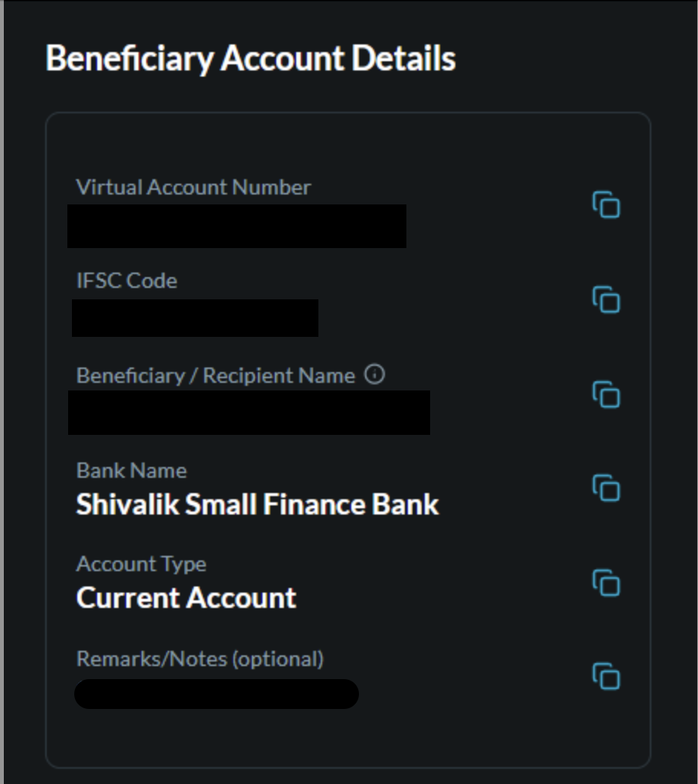This screenshot has width=698, height=784.
Task: Copy the Remarks/Notes text
Action: tap(606, 676)
